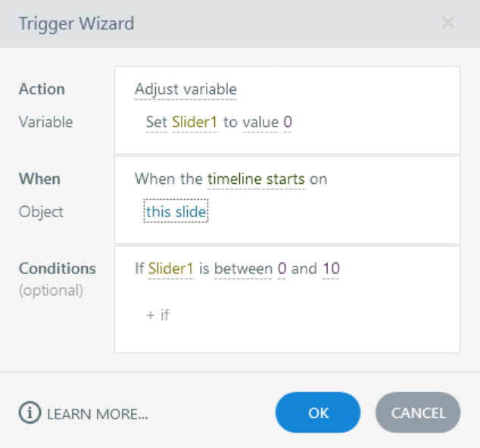
Task: Change the Set operator in the Variable row
Action: 157,122
